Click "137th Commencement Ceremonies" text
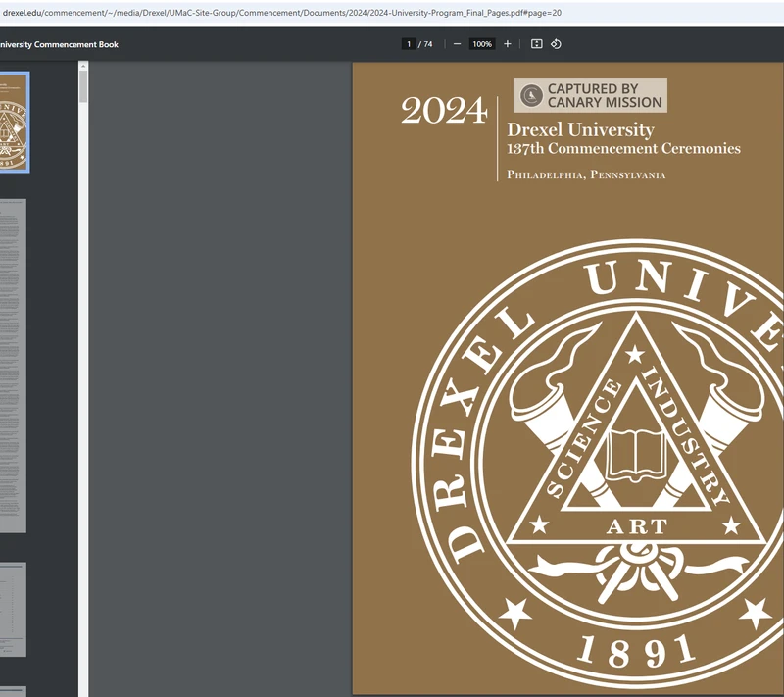This screenshot has width=784, height=697. point(623,148)
